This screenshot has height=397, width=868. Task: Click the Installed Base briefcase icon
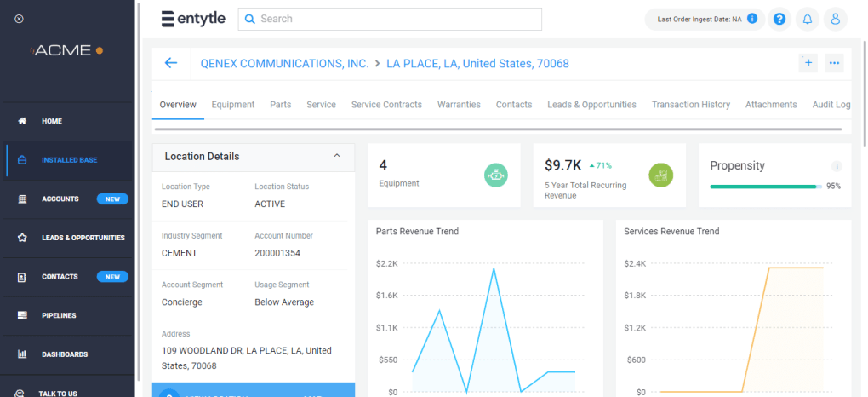(x=22, y=159)
